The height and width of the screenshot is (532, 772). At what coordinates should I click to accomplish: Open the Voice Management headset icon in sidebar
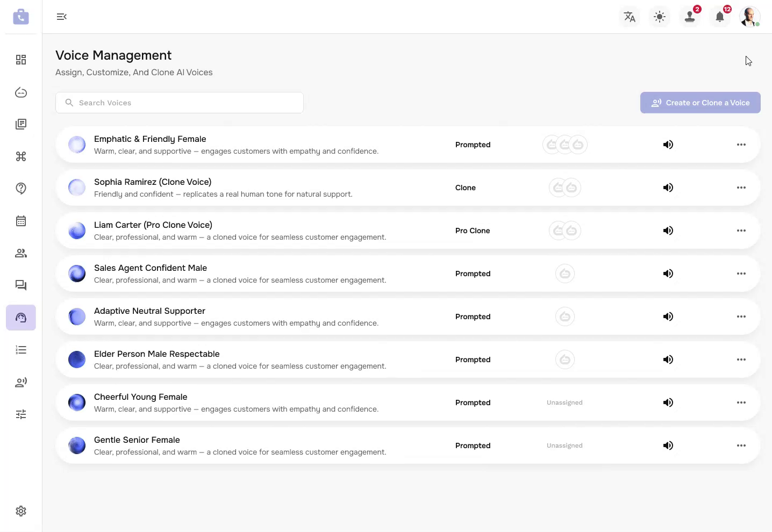click(21, 317)
